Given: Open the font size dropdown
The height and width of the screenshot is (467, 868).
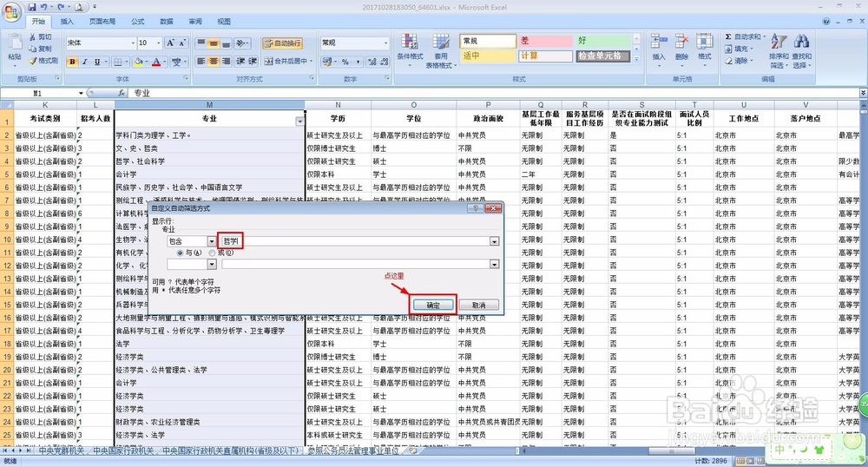Looking at the screenshot, I should 158,43.
